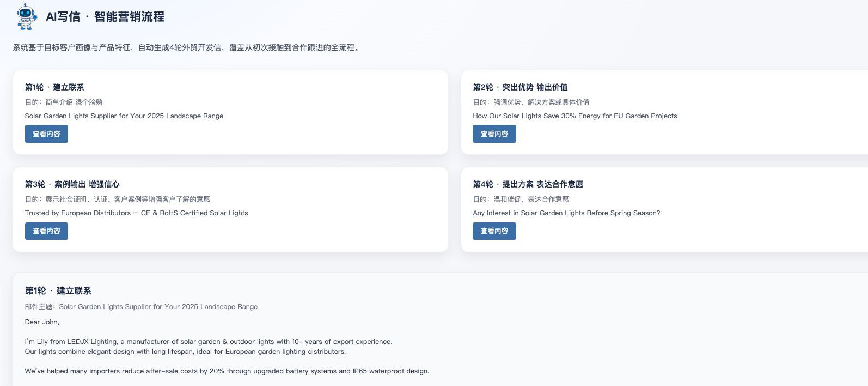Select the 第3轮 · 案例输出 增强信心 card title
This screenshot has width=868, height=386.
(x=72, y=184)
